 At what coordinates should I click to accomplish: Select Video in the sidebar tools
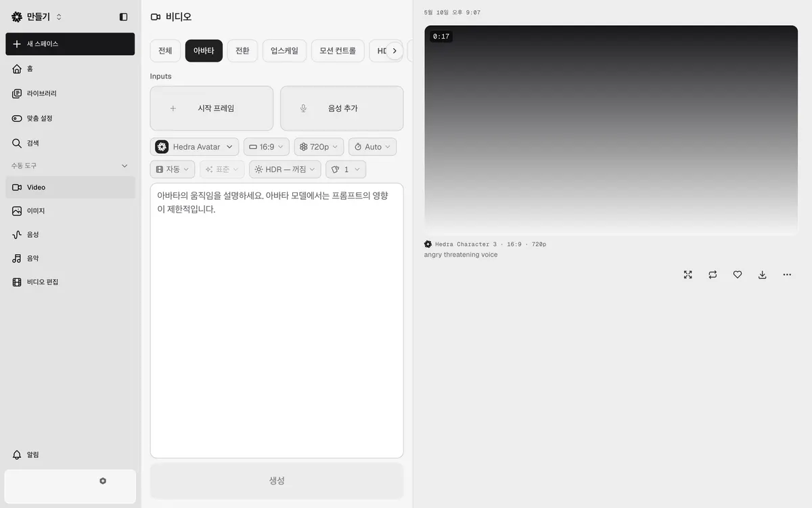coord(70,188)
